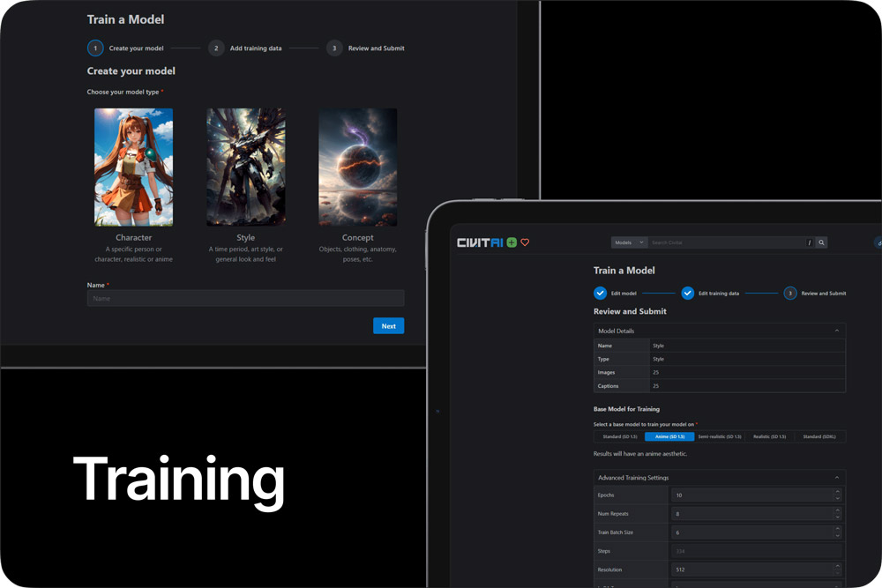Choose the Semi-realistic (SD 1.5) base model

click(x=720, y=436)
